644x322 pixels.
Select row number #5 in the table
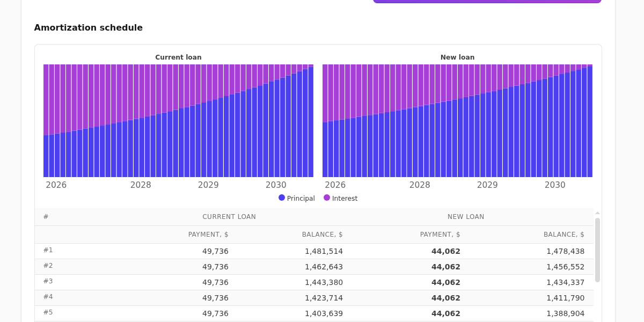[48, 312]
